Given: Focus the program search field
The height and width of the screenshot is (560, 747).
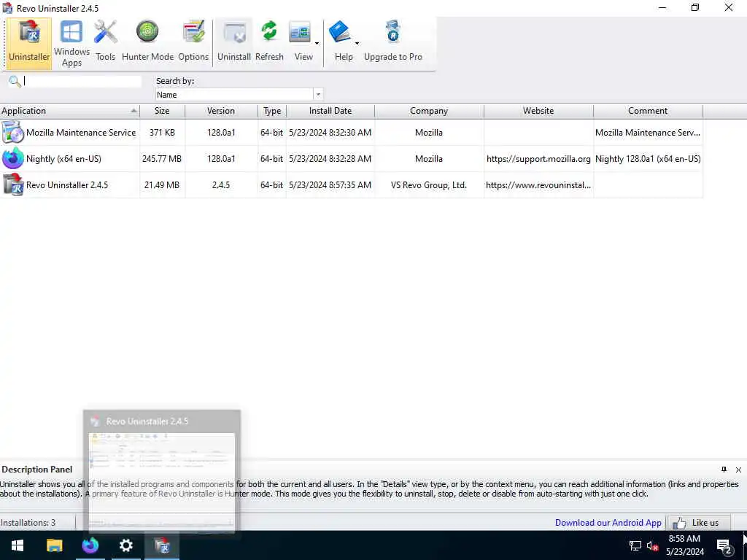Looking at the screenshot, I should (x=82, y=82).
